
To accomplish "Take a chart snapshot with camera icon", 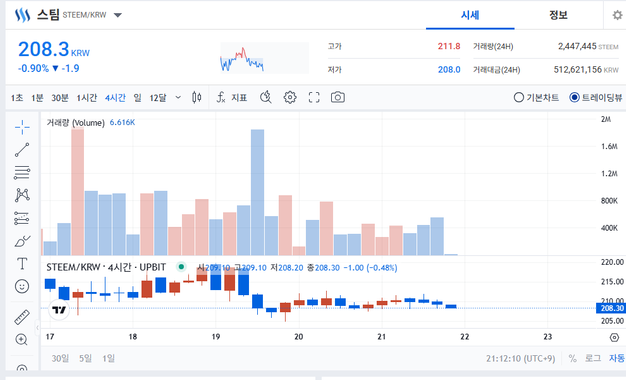I will click(x=338, y=97).
